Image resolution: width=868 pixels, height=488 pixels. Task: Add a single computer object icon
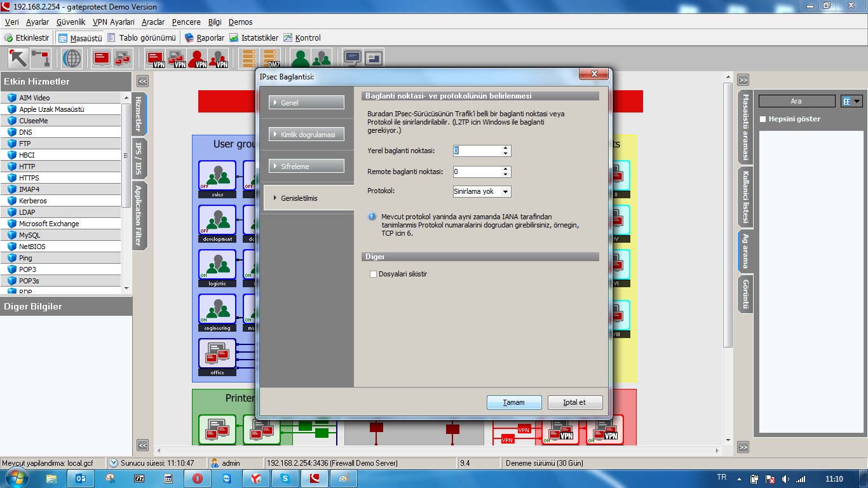pos(102,58)
